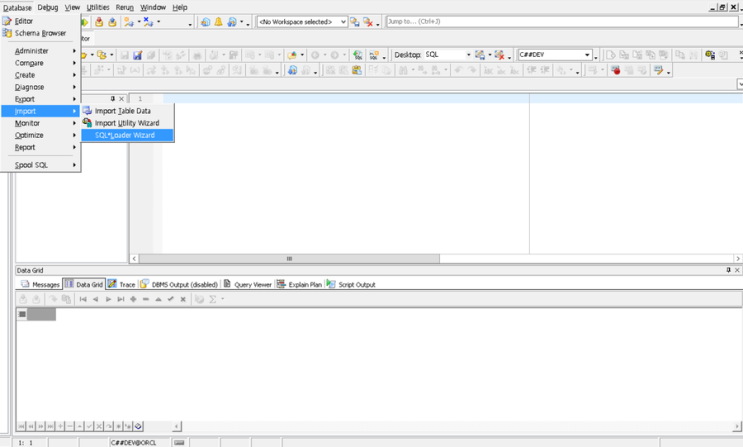The image size is (743, 447).
Task: Open the Debug menu
Action: tap(48, 7)
